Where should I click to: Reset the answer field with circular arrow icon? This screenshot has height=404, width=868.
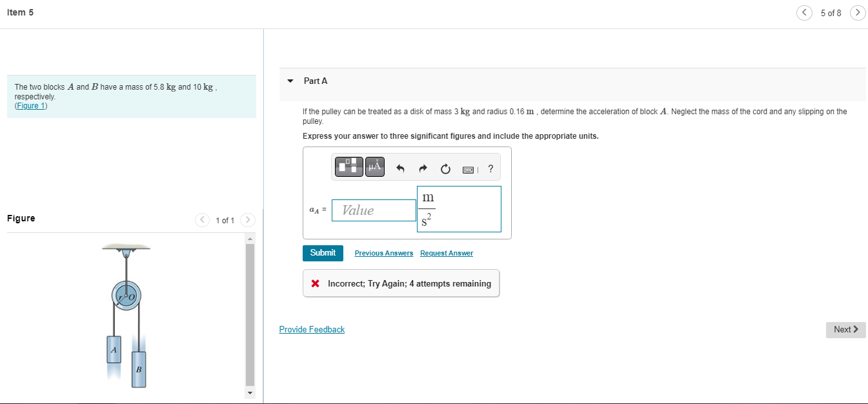[x=445, y=168]
